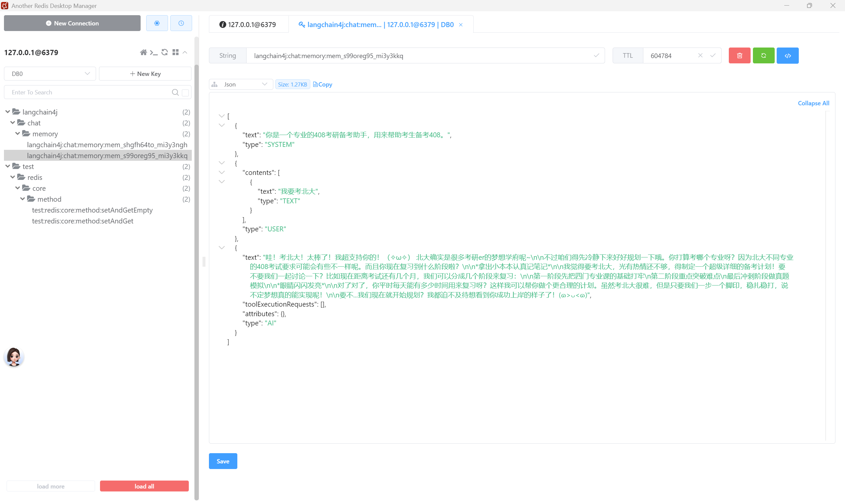Refresh the connection key list
Screen dimensions: 845x504
coord(165,52)
